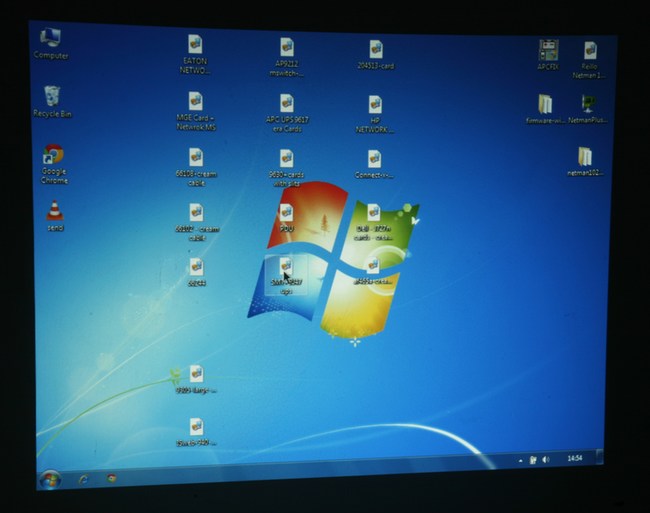Open the power tray icon

click(x=533, y=460)
